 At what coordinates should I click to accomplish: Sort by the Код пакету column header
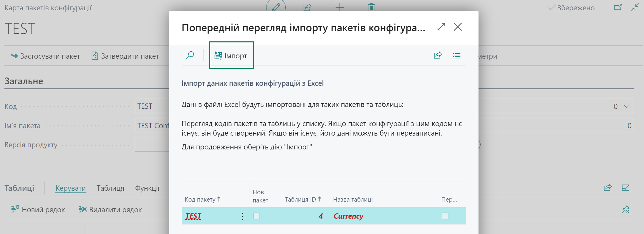tap(203, 199)
